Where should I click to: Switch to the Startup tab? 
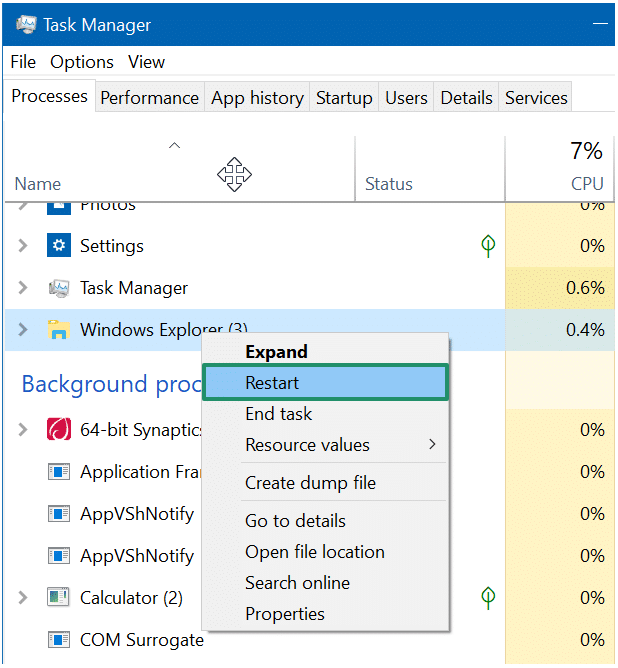[344, 98]
